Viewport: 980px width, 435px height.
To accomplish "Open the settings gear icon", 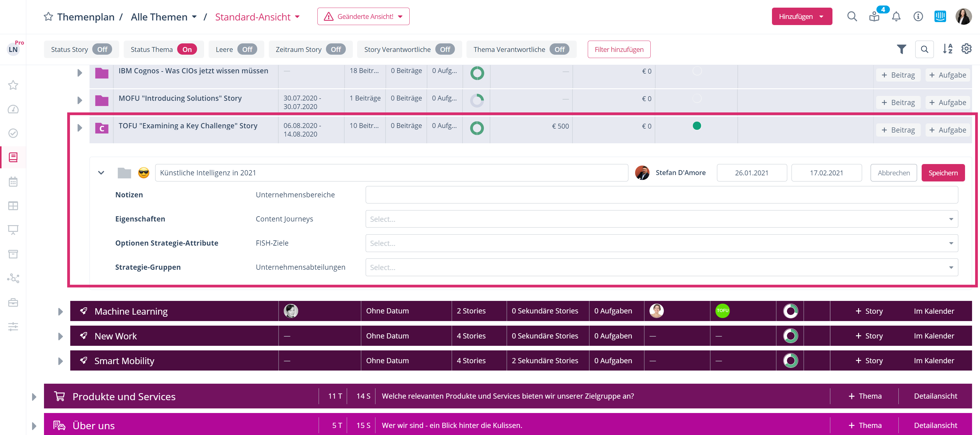I will click(966, 49).
